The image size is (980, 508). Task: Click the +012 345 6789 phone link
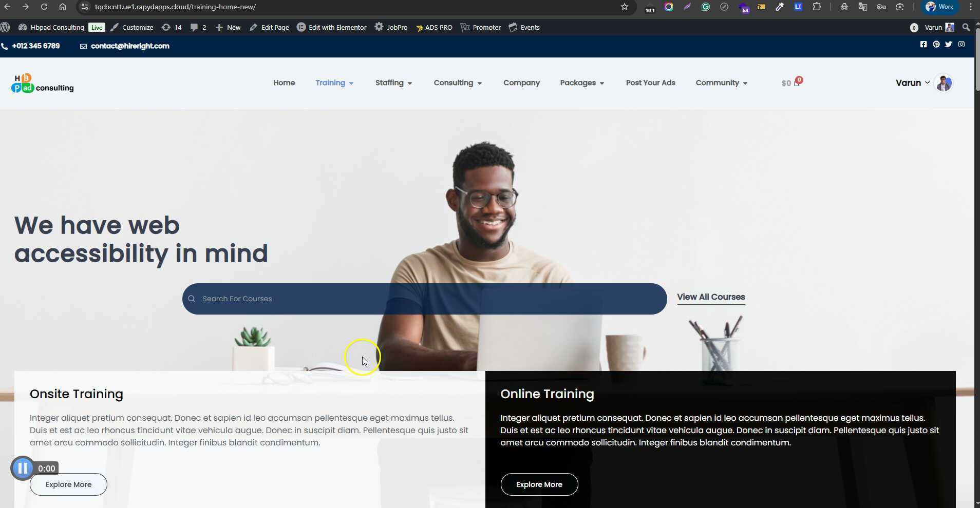pos(30,46)
